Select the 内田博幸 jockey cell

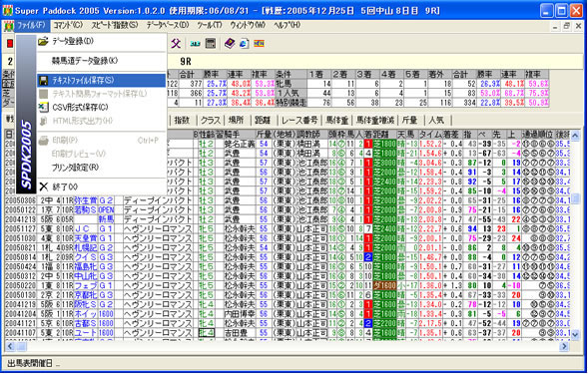(x=240, y=314)
